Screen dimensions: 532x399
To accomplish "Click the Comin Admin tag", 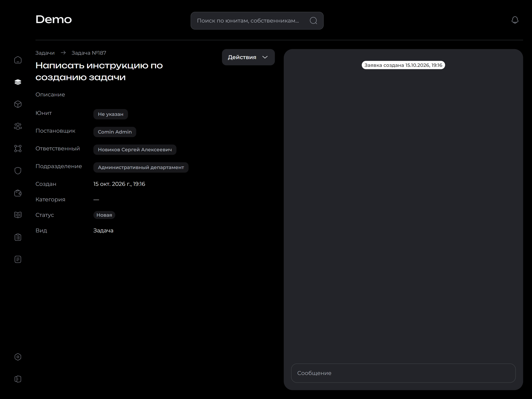I will pos(115,132).
